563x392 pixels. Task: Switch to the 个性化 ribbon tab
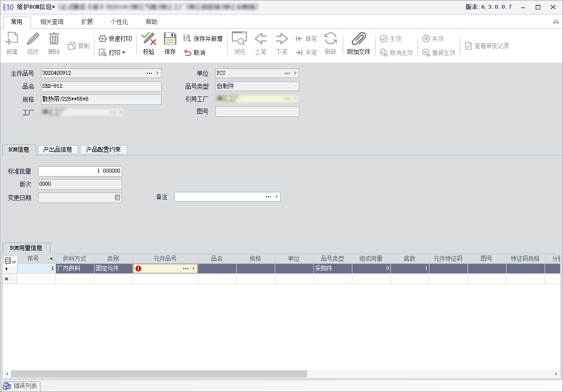click(119, 22)
